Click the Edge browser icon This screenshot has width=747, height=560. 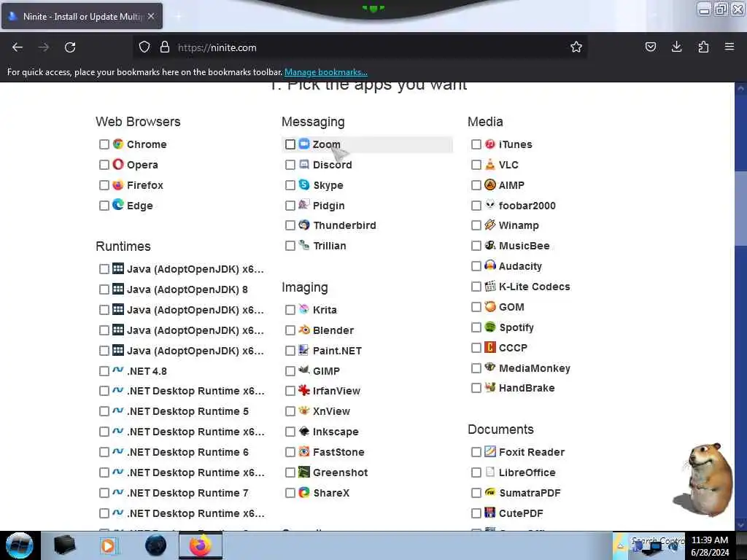pos(118,205)
